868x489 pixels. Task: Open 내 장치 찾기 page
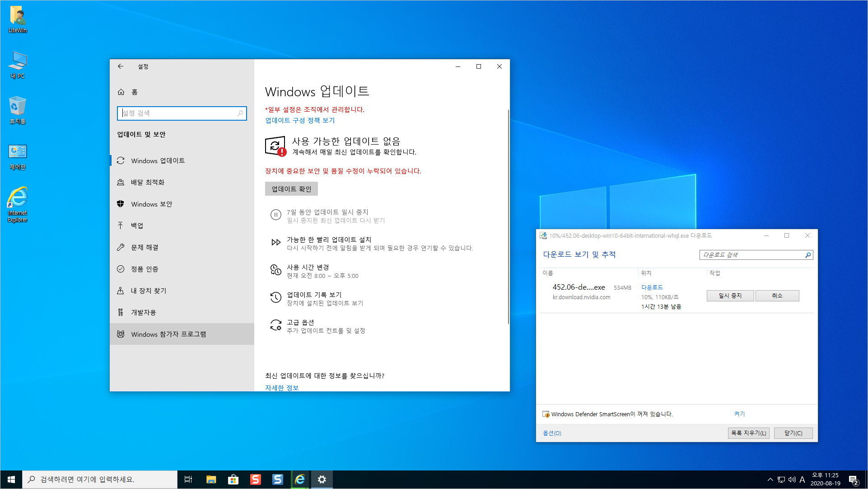point(182,291)
